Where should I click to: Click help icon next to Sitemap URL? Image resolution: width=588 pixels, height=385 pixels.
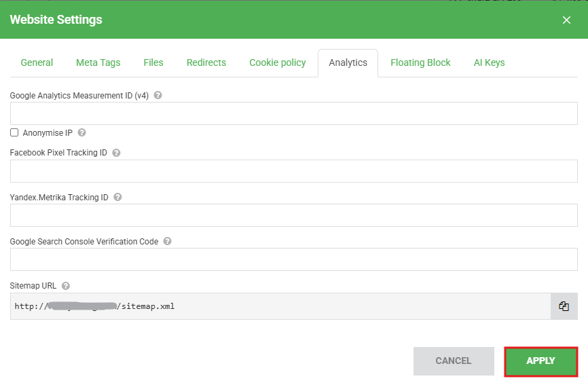pos(66,286)
